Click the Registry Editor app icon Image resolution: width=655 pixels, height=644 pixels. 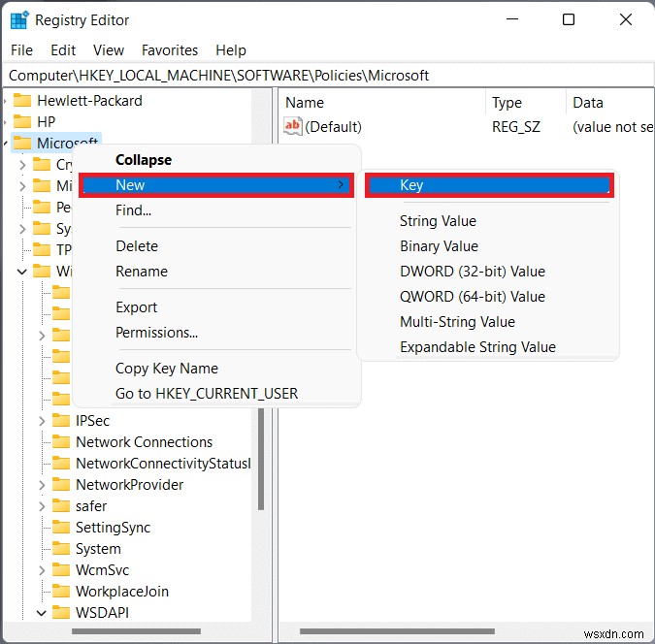click(19, 20)
